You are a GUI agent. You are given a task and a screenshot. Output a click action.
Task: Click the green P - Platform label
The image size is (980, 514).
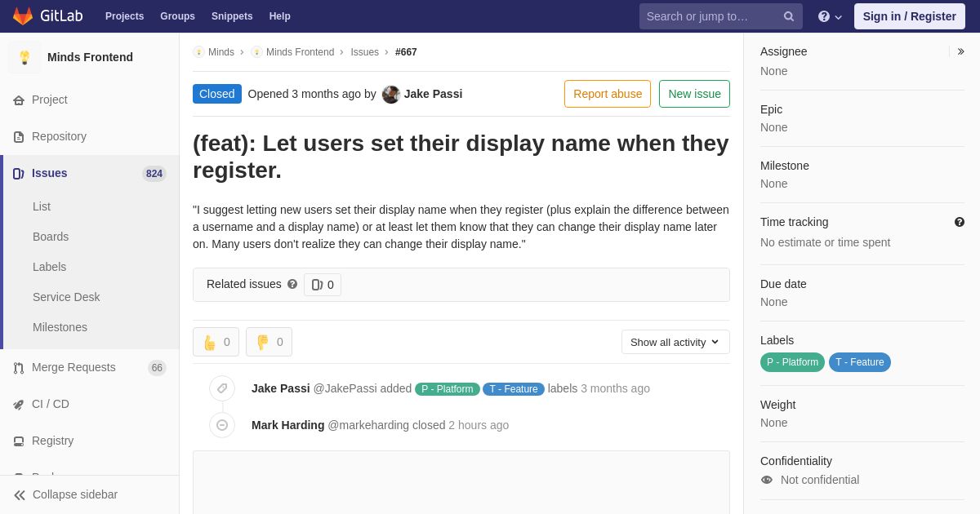point(791,362)
